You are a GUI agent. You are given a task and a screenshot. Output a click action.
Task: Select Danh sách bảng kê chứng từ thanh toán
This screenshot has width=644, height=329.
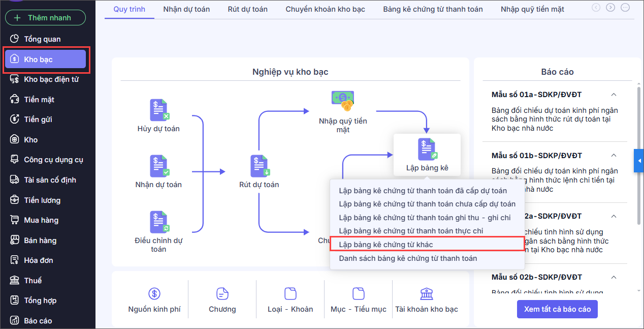408,258
